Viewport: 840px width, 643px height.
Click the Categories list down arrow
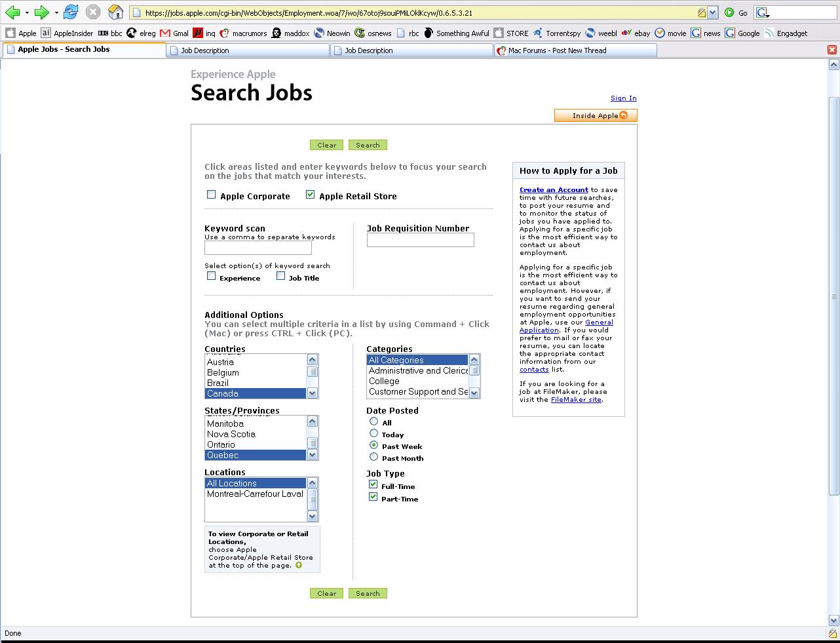pyautogui.click(x=474, y=393)
